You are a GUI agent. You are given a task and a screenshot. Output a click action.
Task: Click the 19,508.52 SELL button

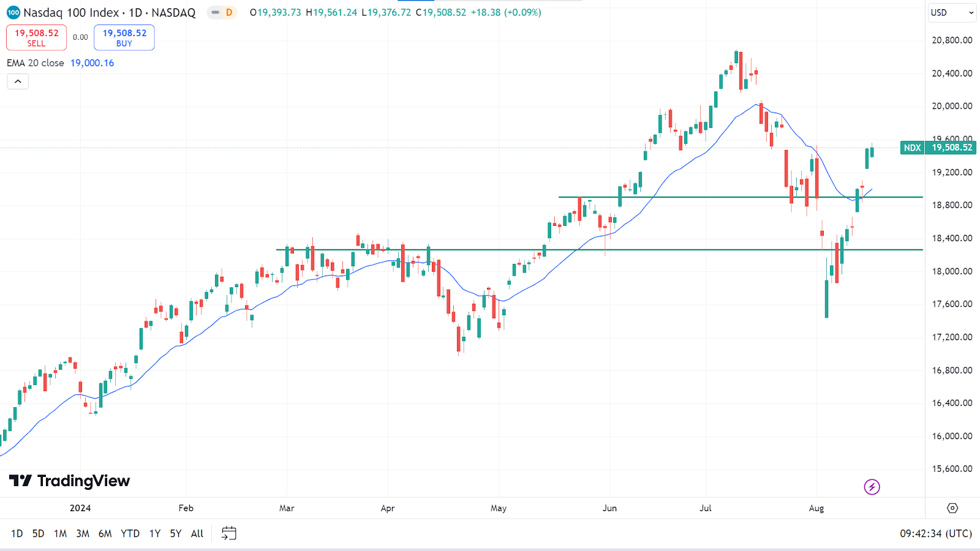pos(36,37)
